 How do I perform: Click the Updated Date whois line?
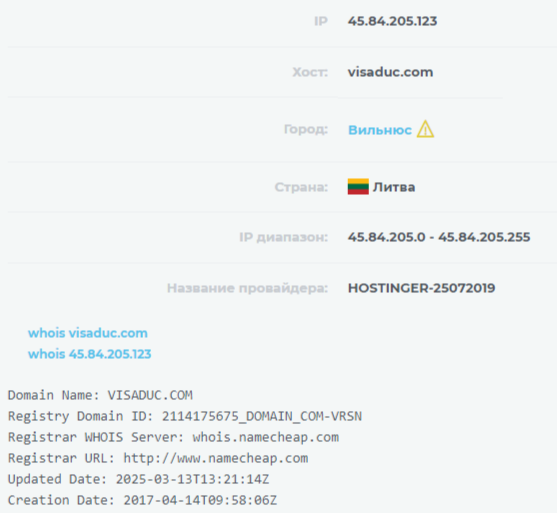139,479
